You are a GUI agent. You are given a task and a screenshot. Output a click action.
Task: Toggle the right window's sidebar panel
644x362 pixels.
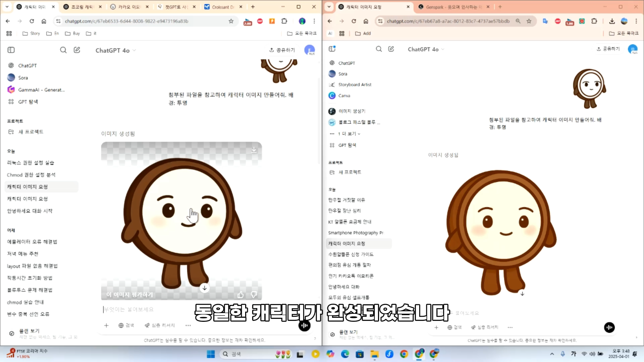(332, 49)
